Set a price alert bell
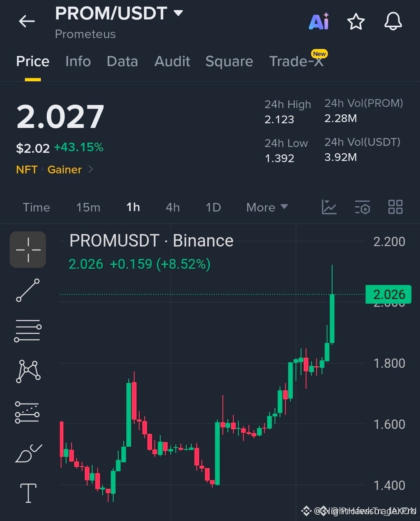The height and width of the screenshot is (521, 420). point(393,21)
